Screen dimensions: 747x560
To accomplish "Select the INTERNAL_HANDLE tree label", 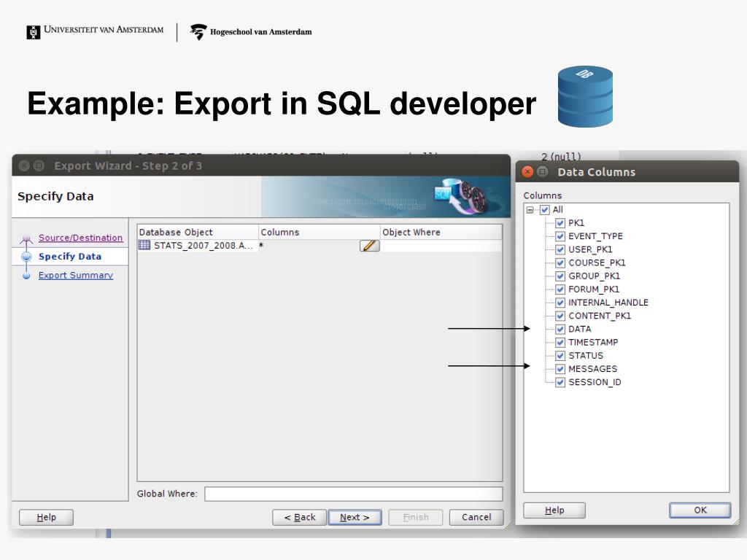I will [x=608, y=303].
